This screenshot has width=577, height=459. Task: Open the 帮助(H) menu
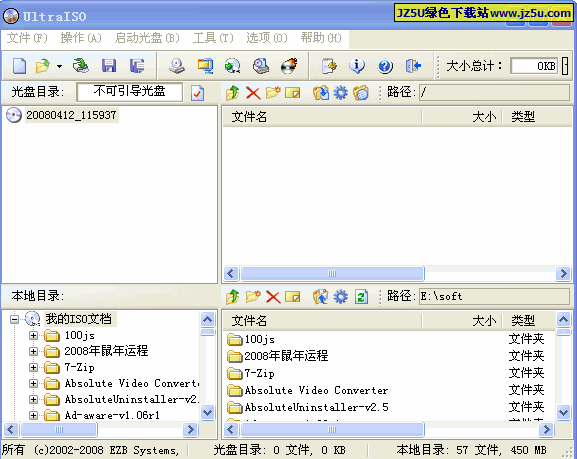321,38
